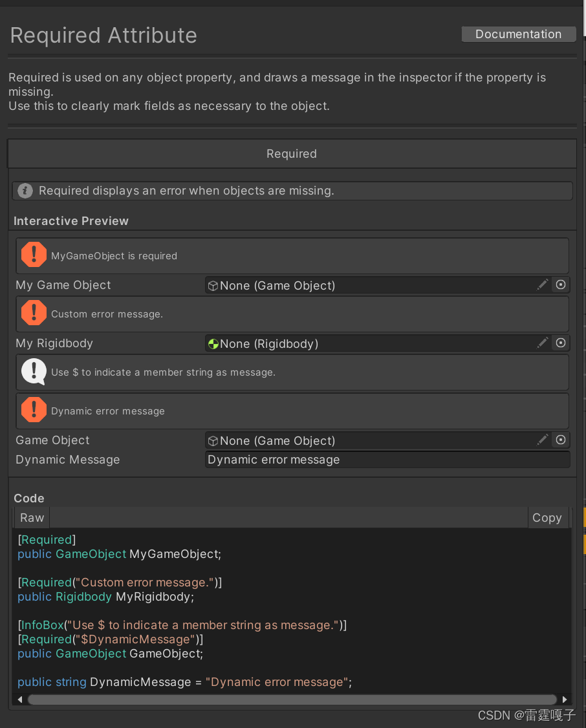Open object picker for Game Object field
586x728 pixels.
pyautogui.click(x=561, y=440)
